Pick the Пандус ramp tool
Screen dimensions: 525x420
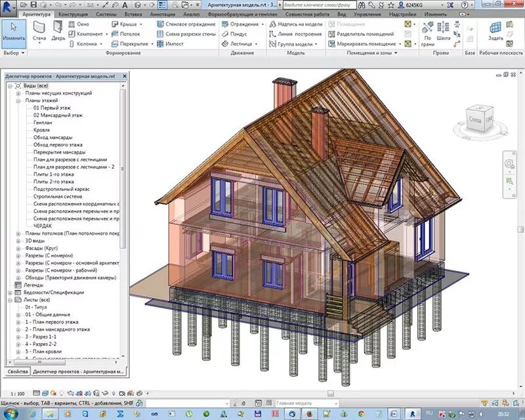pos(234,34)
